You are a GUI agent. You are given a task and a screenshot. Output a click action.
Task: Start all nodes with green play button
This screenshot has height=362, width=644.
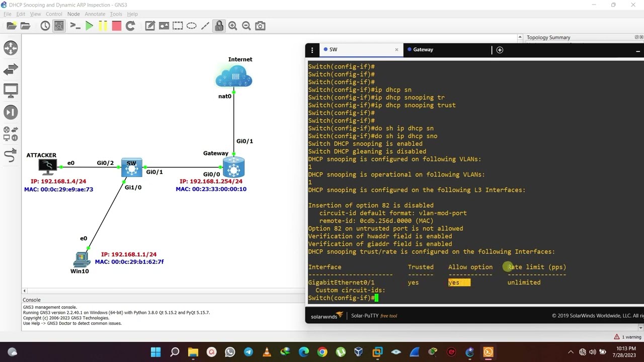pos(89,26)
